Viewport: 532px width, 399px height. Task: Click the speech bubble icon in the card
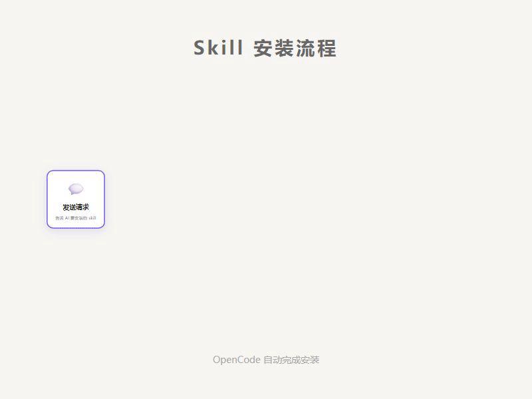[x=76, y=189]
